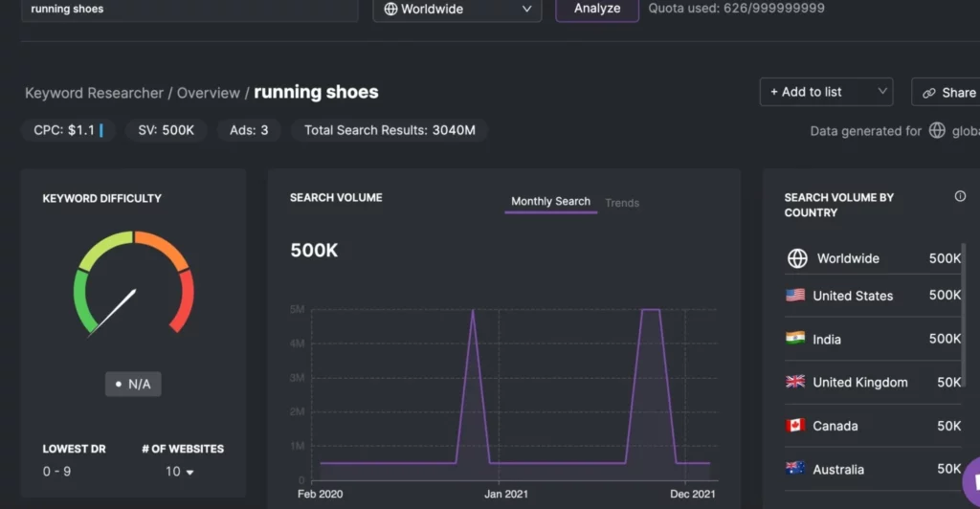Expand the Add to list dropdown
The width and height of the screenshot is (980, 509).
click(825, 92)
